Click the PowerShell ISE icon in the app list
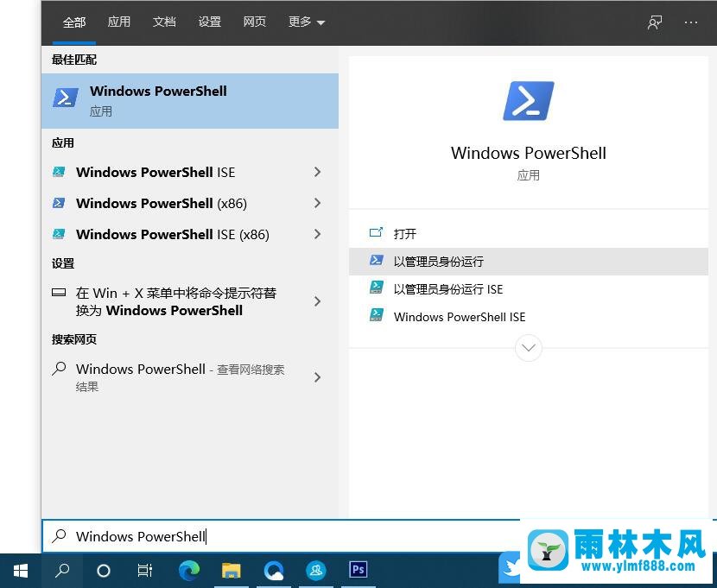The image size is (717, 588). 59,172
